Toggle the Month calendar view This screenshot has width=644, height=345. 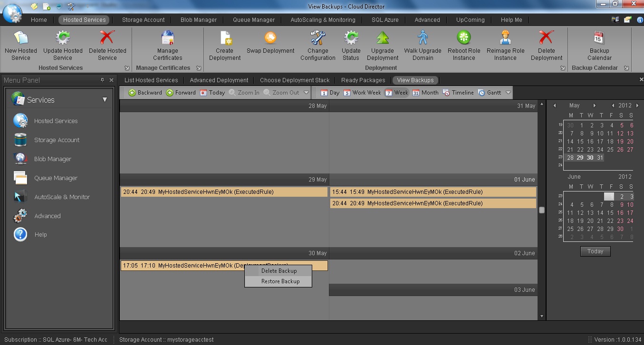[x=425, y=93]
